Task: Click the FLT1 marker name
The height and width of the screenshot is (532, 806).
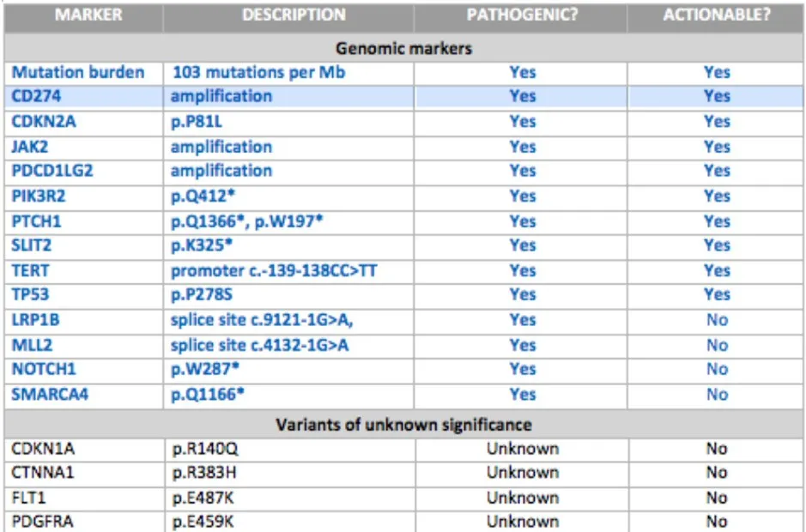Action: [28, 498]
